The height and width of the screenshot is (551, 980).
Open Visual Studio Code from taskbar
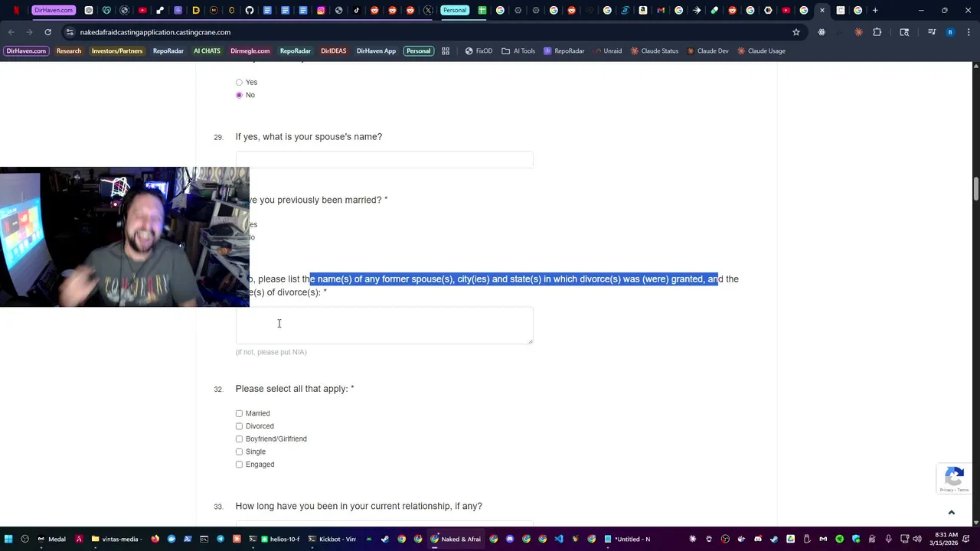point(559,539)
